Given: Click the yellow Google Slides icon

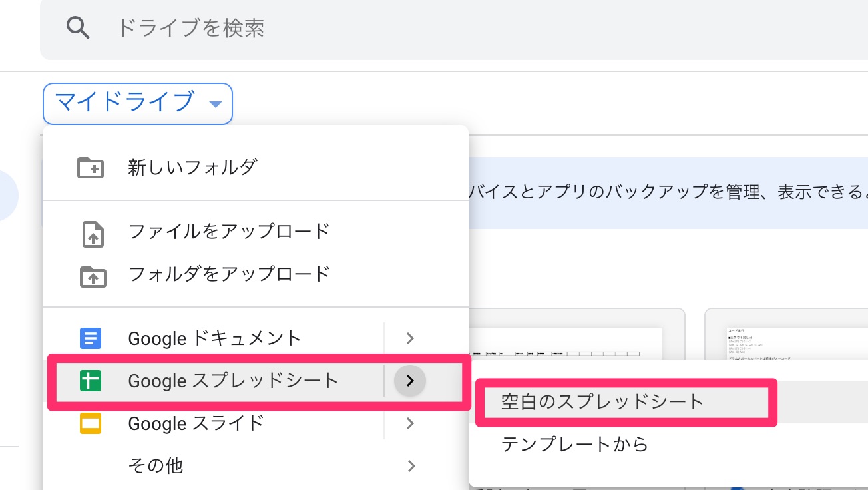Looking at the screenshot, I should point(91,423).
